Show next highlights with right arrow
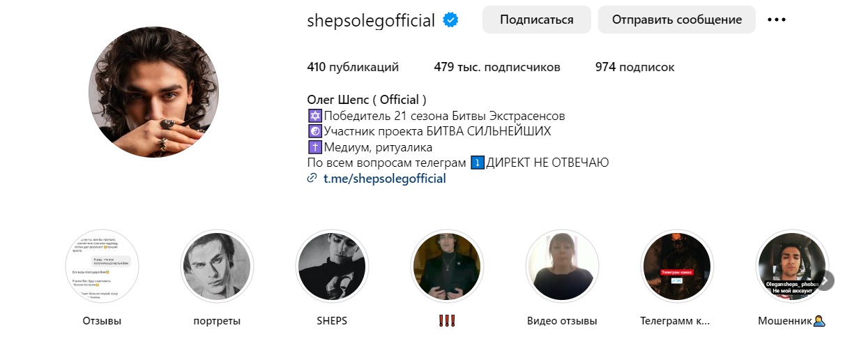The width and height of the screenshot is (868, 360). (825, 280)
